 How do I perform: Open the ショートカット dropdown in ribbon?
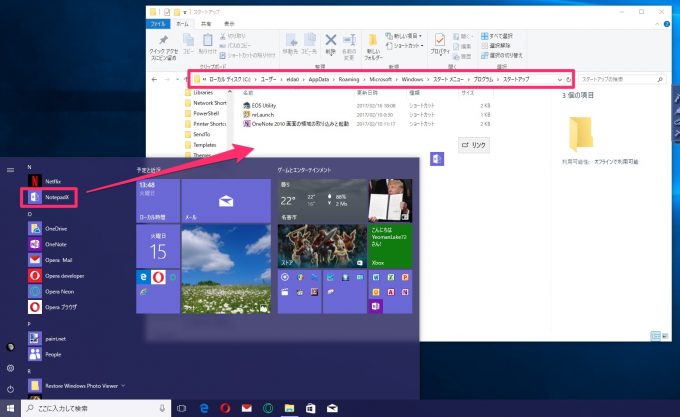click(x=405, y=46)
